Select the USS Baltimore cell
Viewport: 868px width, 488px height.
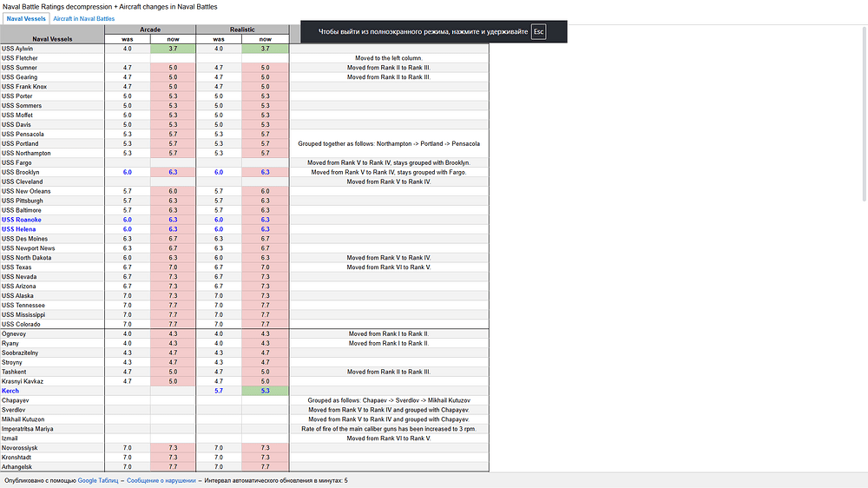click(52, 210)
